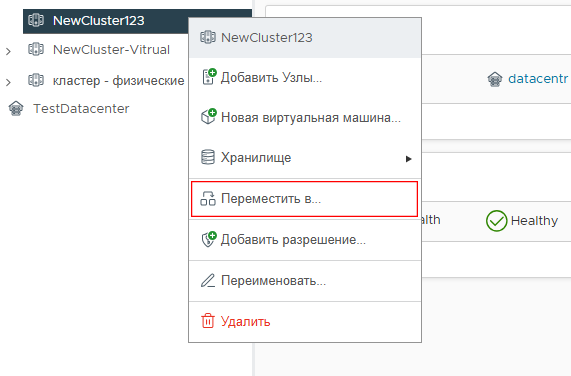Choose Переименовать... menu entry

pos(305,281)
